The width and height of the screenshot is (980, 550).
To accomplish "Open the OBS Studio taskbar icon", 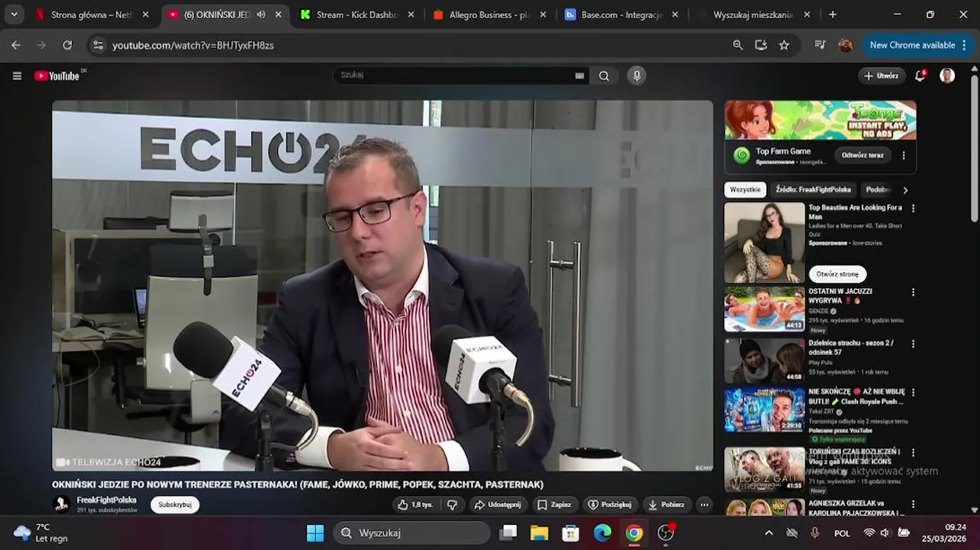I will [x=666, y=532].
